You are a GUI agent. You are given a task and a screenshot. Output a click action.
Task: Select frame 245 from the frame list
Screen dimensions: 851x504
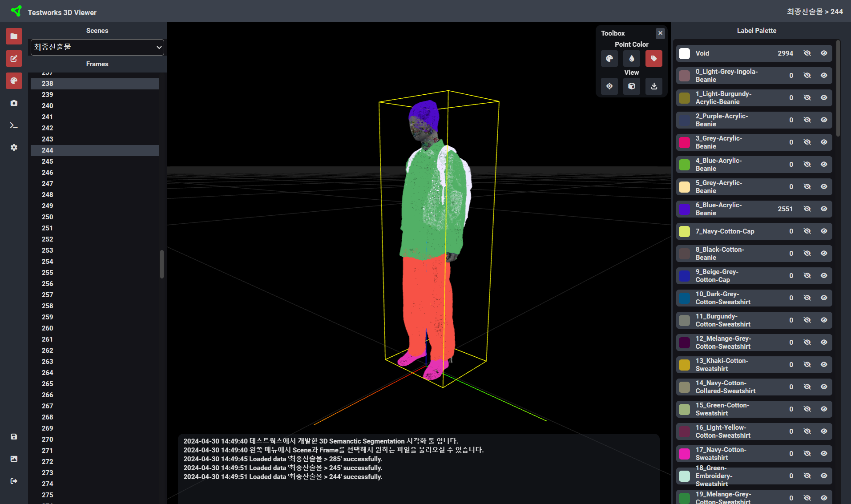point(48,161)
